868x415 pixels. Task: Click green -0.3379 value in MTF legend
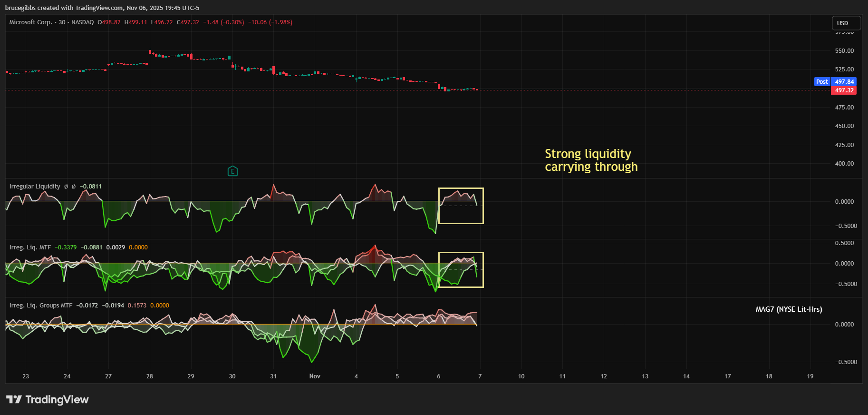pos(66,247)
